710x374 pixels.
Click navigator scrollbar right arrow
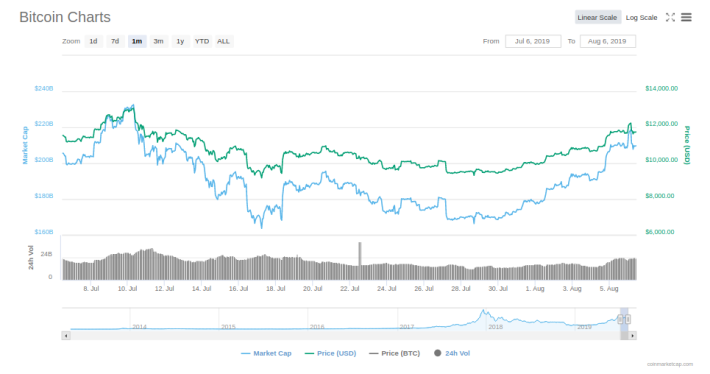coord(633,336)
